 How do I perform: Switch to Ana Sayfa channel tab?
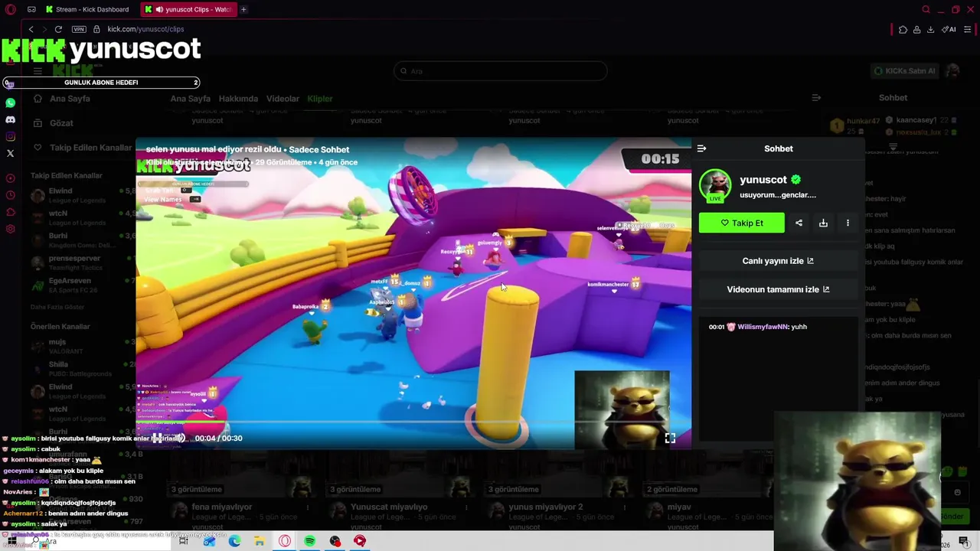[190, 99]
